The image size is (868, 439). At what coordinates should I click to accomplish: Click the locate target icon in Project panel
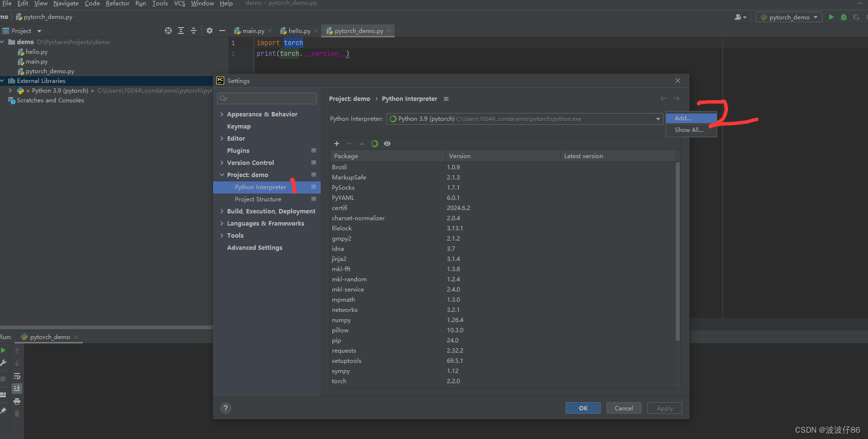[x=168, y=31]
